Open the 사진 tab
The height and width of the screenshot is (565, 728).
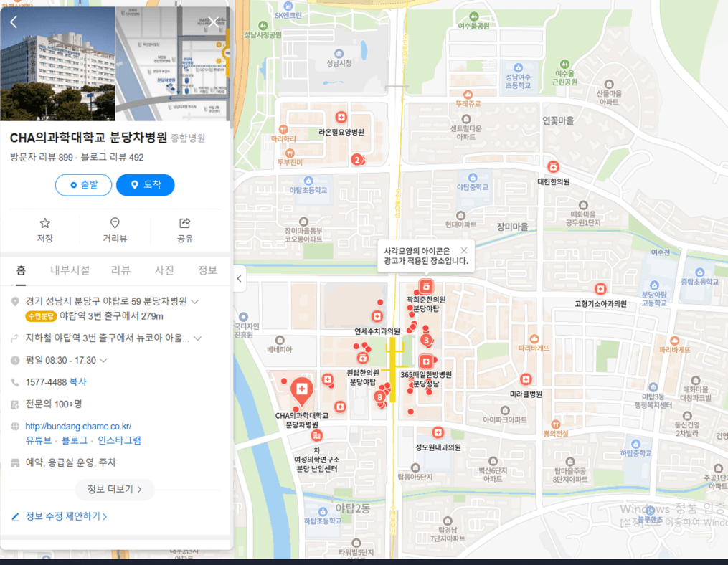(x=164, y=270)
